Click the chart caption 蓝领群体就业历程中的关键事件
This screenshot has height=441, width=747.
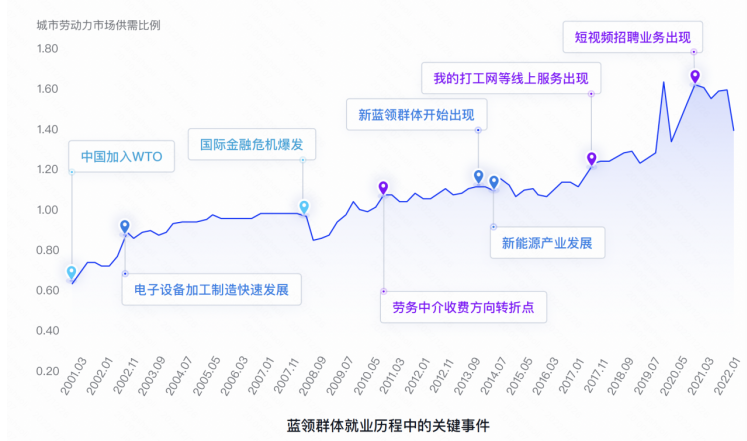click(388, 425)
